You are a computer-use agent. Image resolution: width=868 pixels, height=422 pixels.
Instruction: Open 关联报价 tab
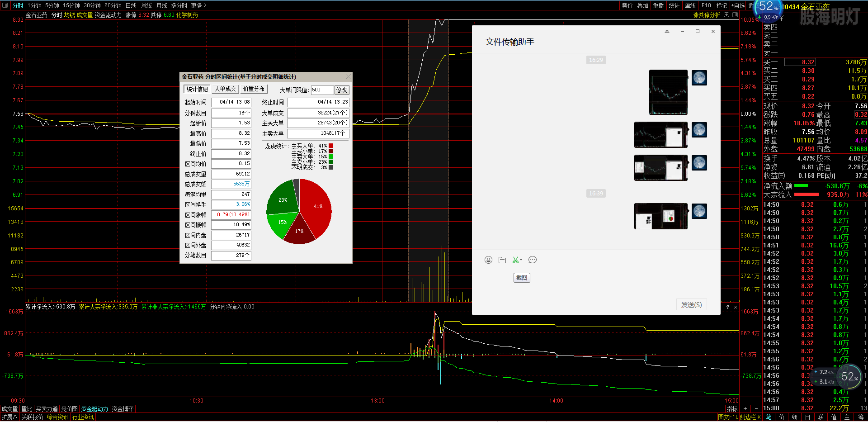(x=32, y=417)
